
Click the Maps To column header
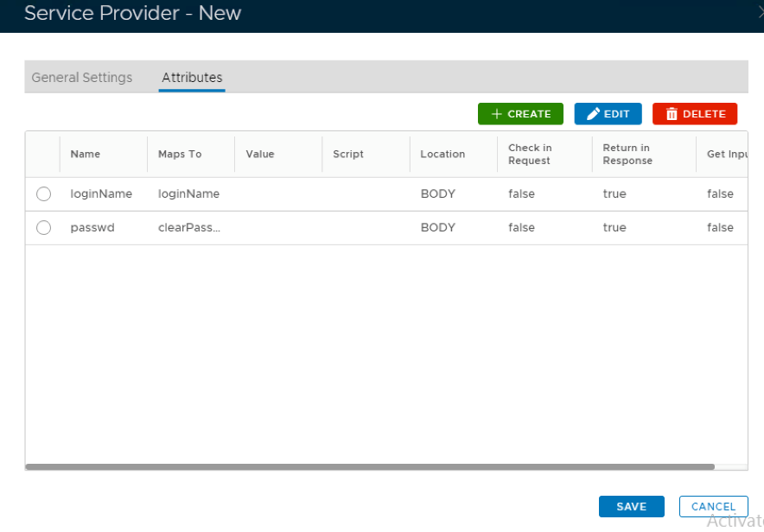180,155
